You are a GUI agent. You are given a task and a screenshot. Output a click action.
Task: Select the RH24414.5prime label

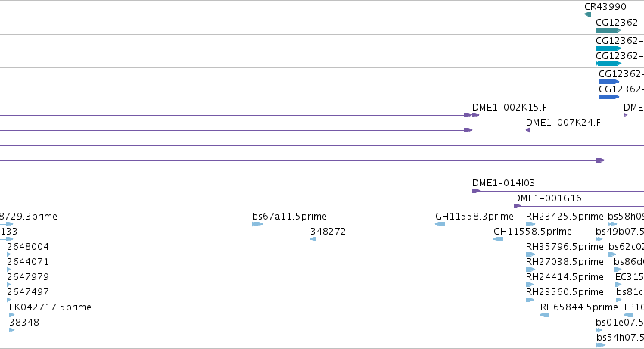[x=565, y=277]
